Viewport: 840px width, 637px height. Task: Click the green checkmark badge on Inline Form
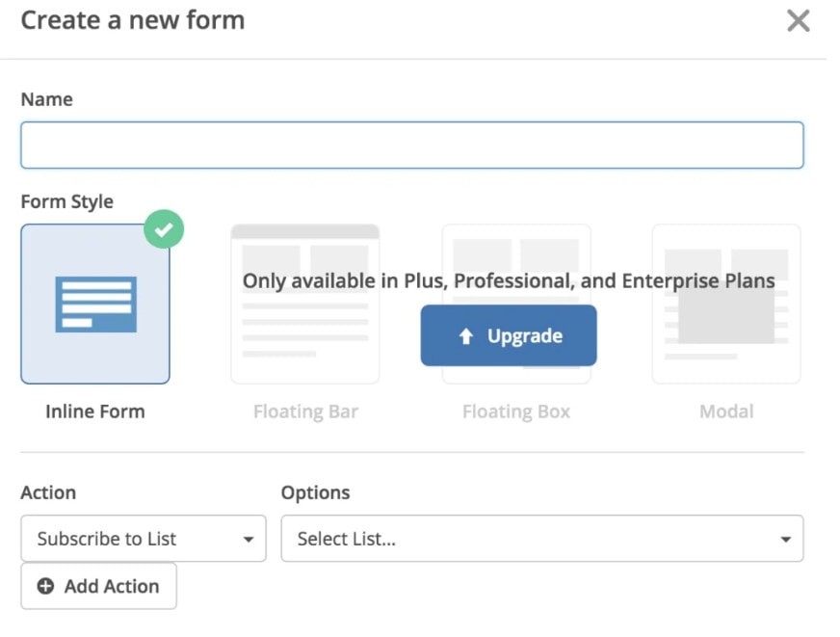point(165,229)
